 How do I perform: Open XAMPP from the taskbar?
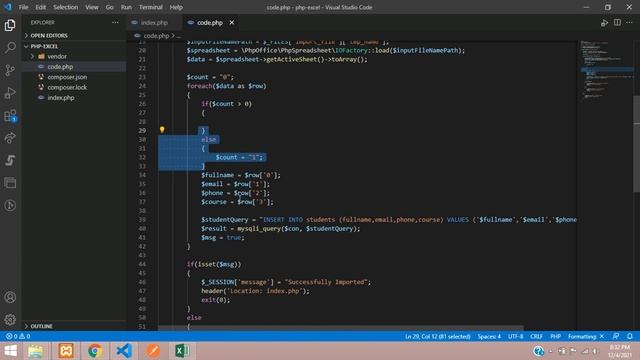pyautogui.click(x=66, y=351)
